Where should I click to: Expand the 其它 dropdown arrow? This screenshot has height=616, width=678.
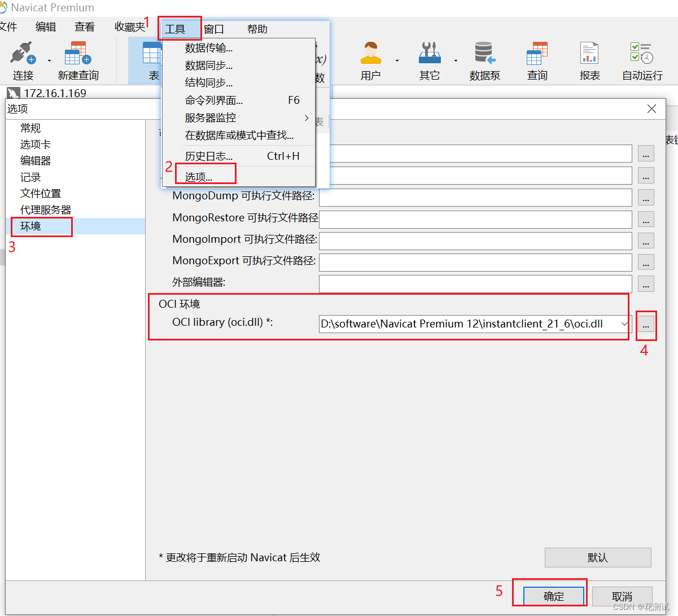(456, 60)
